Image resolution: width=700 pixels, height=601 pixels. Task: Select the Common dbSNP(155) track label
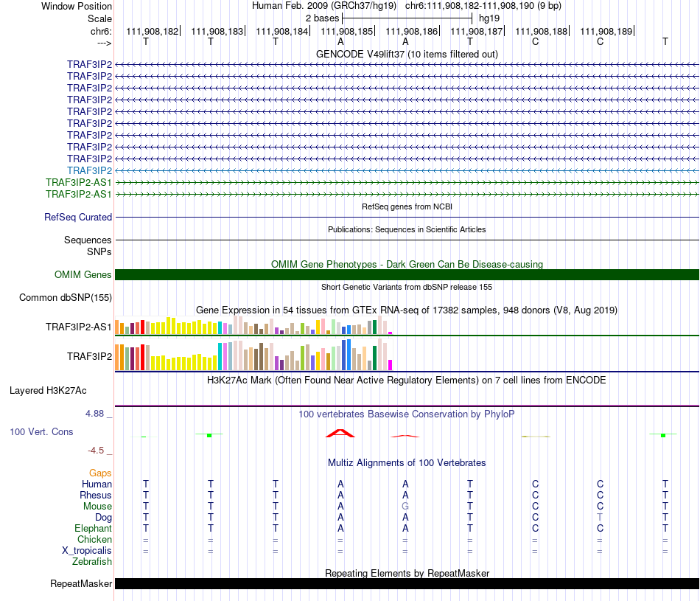[x=65, y=298]
